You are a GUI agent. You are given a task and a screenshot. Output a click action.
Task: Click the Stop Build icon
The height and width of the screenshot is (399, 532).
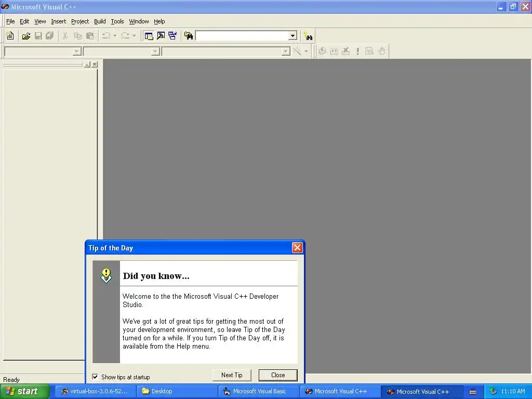[345, 51]
